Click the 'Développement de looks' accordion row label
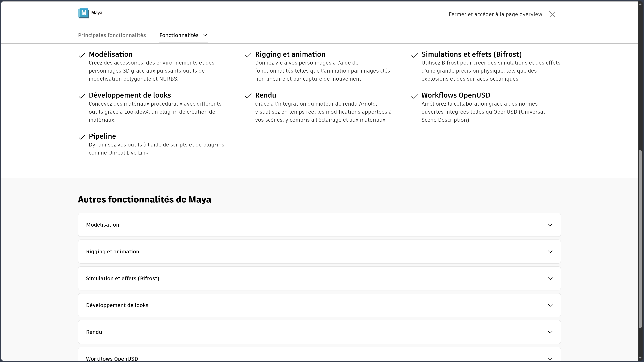Image resolution: width=644 pixels, height=362 pixels. pyautogui.click(x=117, y=305)
